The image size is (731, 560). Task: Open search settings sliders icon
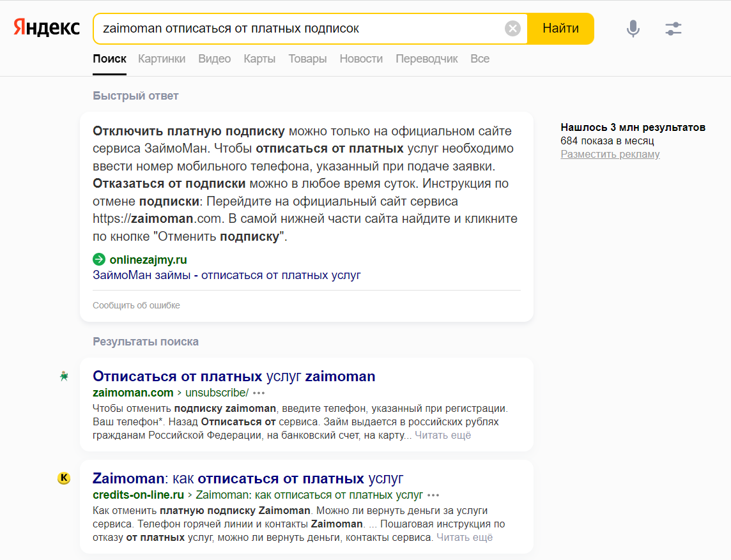[673, 29]
